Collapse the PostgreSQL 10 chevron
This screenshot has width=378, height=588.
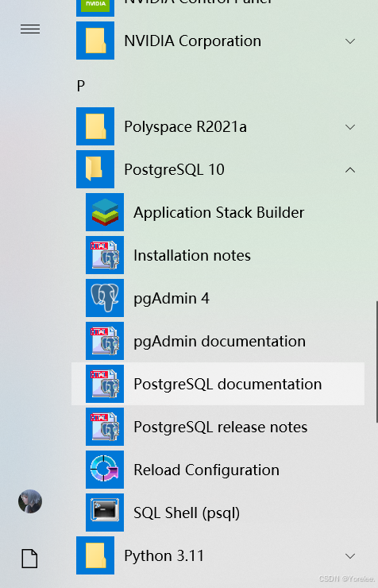350,170
